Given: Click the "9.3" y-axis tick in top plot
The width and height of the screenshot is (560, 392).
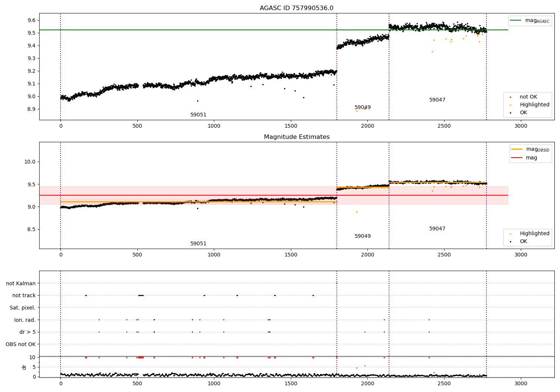Looking at the screenshot, I should (x=31, y=59).
